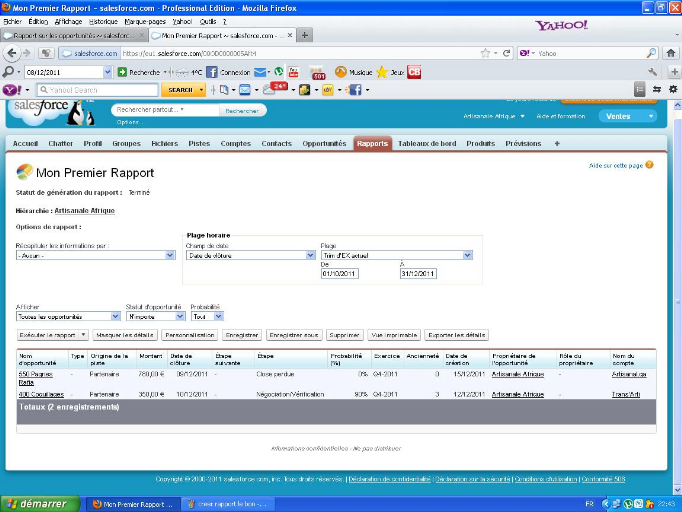Open the Ventes app menu
The image size is (682, 512).
[629, 116]
